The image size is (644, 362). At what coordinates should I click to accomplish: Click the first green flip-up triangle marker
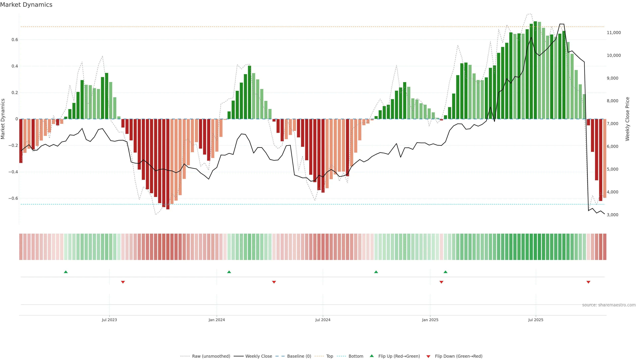[66, 272]
